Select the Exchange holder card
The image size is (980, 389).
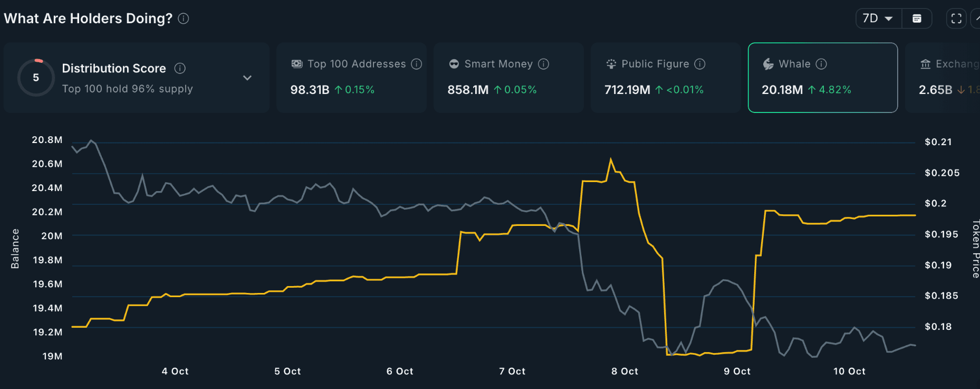point(943,78)
